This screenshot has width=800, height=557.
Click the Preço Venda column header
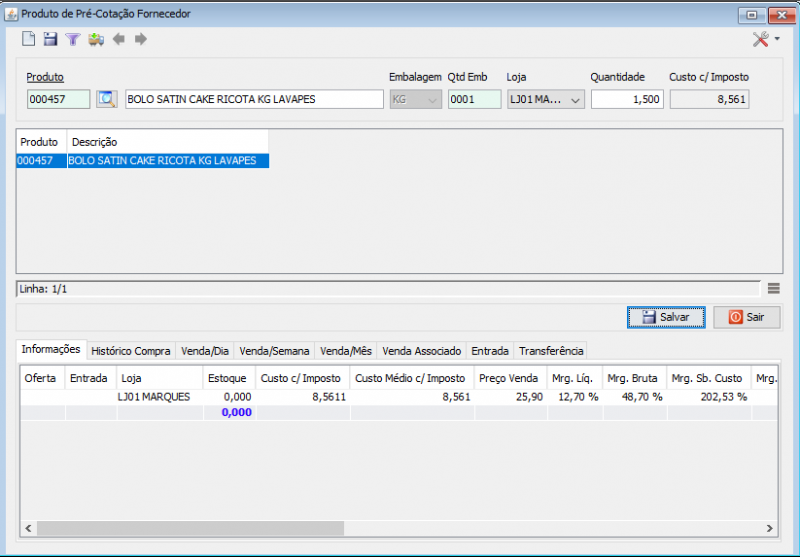(x=510, y=378)
